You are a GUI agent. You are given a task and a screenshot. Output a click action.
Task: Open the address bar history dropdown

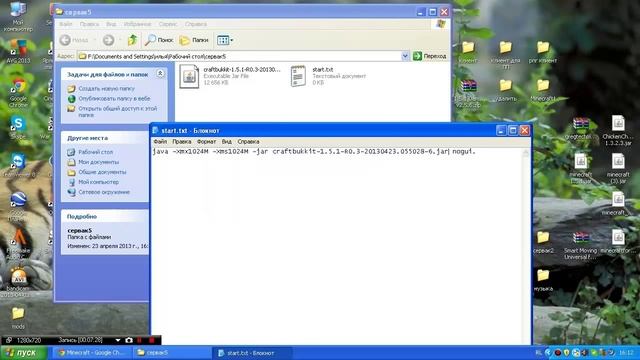point(405,56)
